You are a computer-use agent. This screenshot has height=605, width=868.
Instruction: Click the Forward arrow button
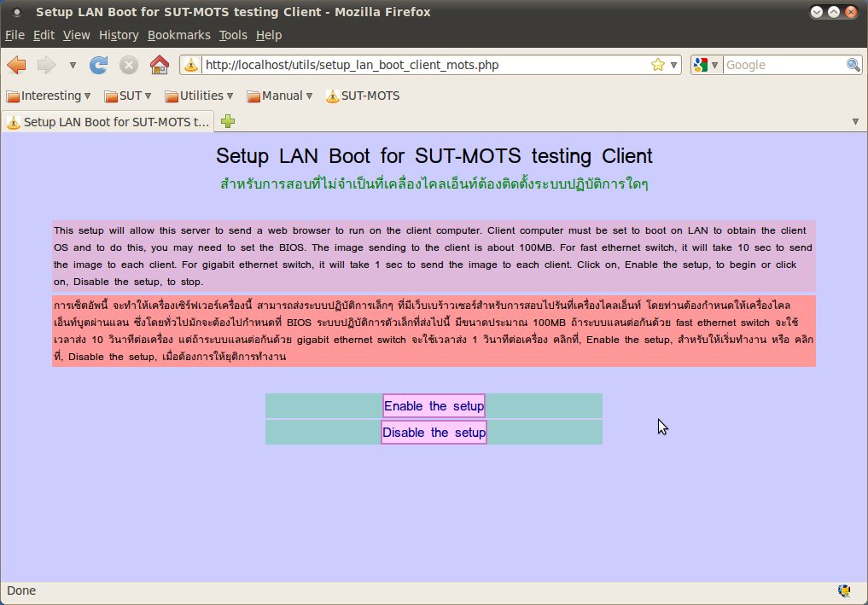pyautogui.click(x=46, y=65)
